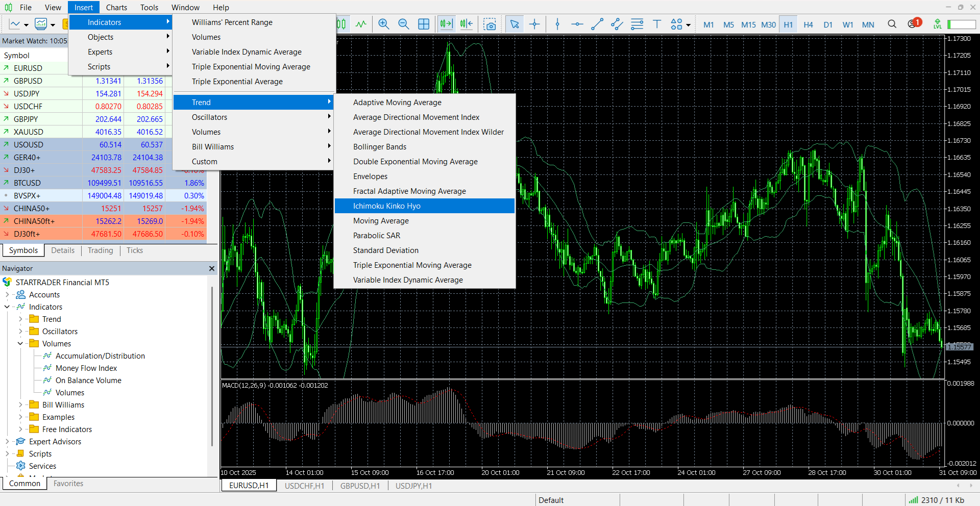
Task: Switch timeframe to M1
Action: pos(708,24)
